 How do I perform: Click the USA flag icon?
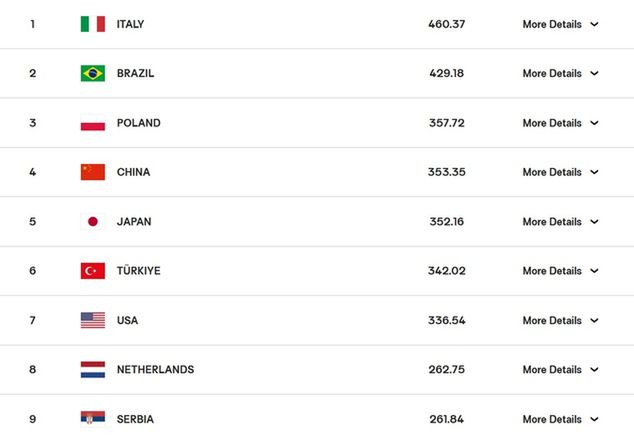pyautogui.click(x=93, y=320)
